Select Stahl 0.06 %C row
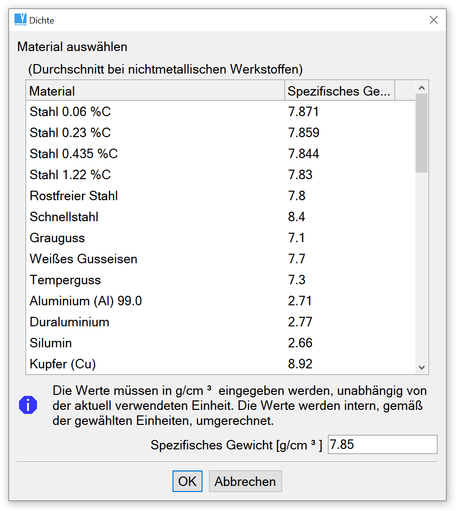 221,112
